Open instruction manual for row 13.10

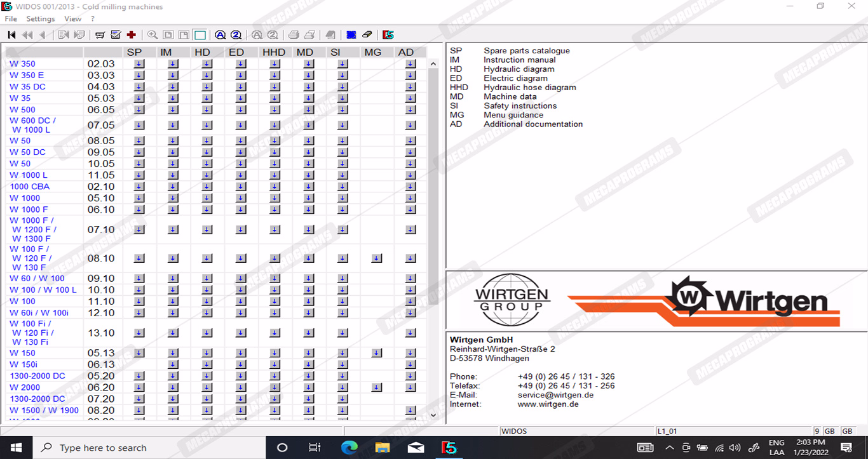pos(173,333)
